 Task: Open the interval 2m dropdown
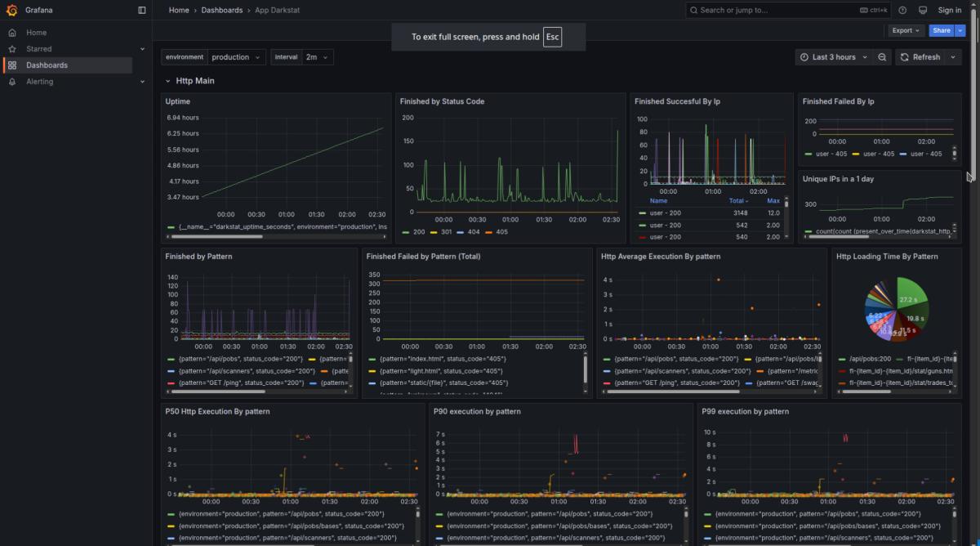317,57
